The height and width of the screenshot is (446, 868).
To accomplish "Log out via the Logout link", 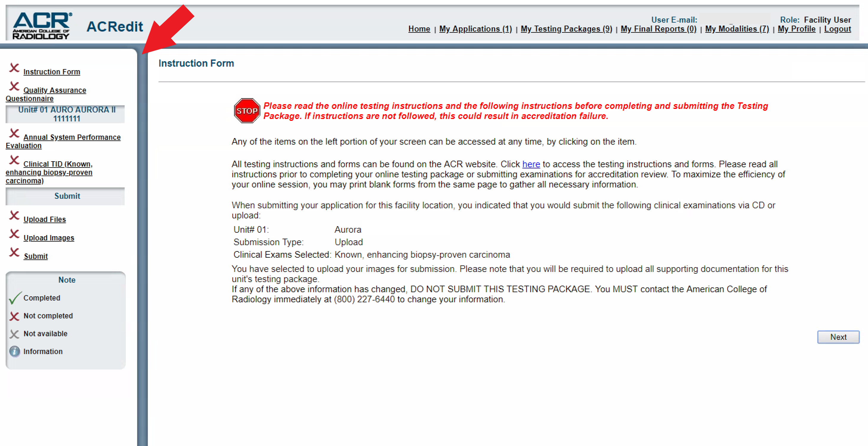I will [837, 29].
